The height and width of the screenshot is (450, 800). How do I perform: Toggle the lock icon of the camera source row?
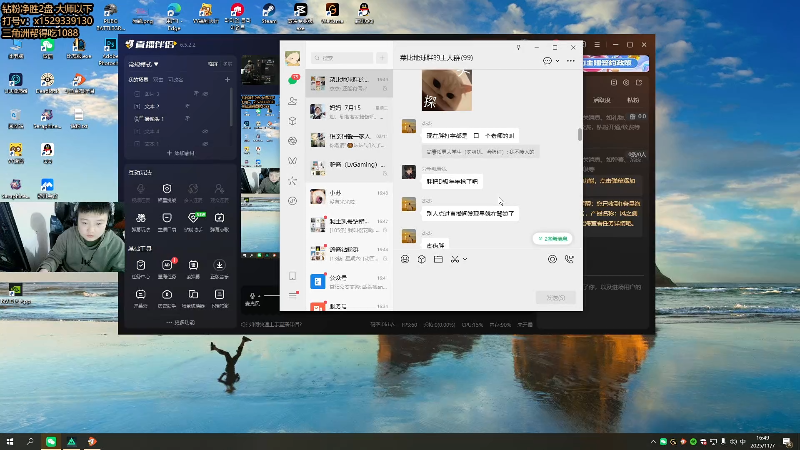(188, 118)
